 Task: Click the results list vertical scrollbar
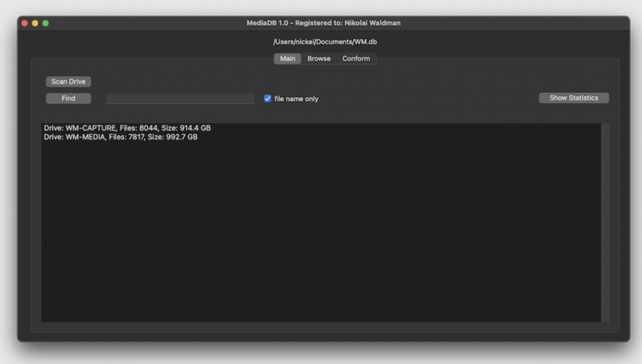605,222
